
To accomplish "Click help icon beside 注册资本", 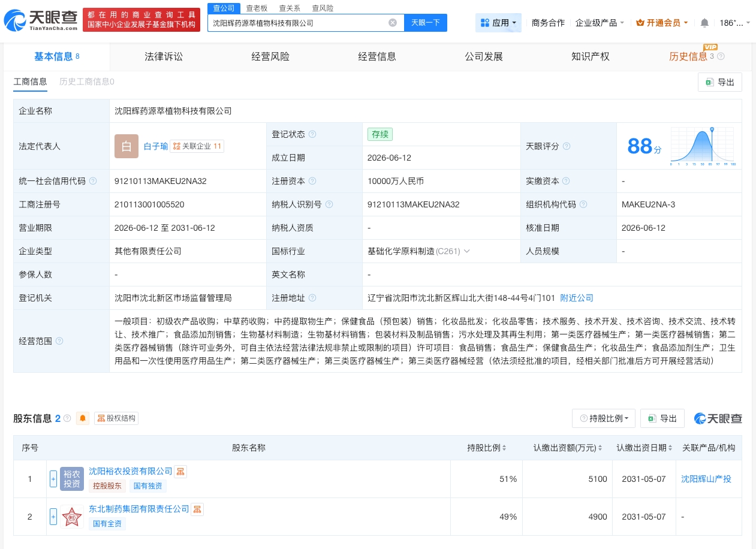I will pyautogui.click(x=312, y=181).
